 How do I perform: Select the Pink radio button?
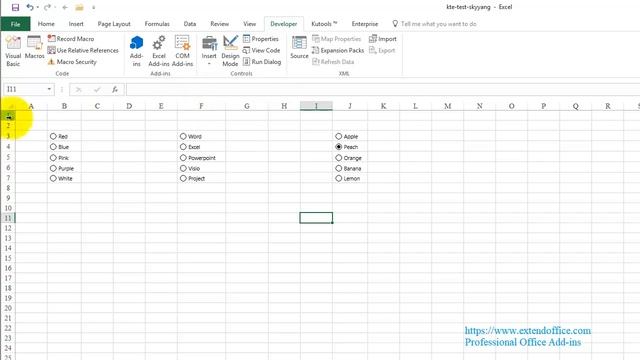point(53,158)
